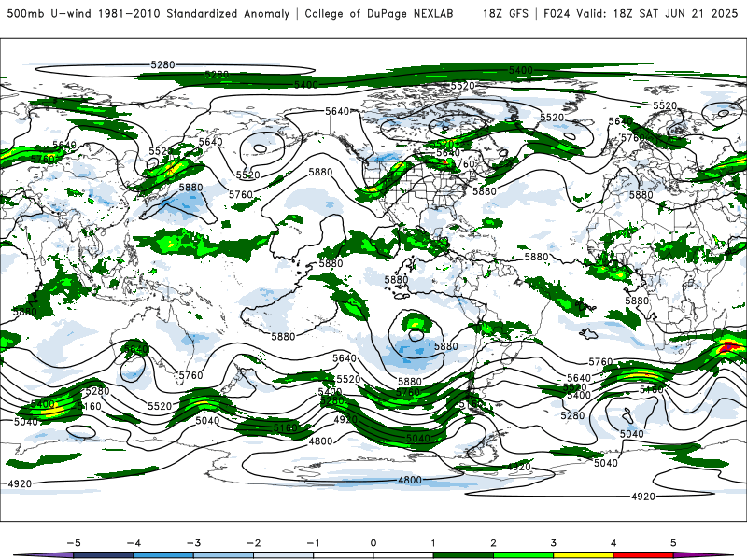Pick the blue -4 to -3 colorbar segment
This screenshot has width=747, height=560.
(x=163, y=555)
